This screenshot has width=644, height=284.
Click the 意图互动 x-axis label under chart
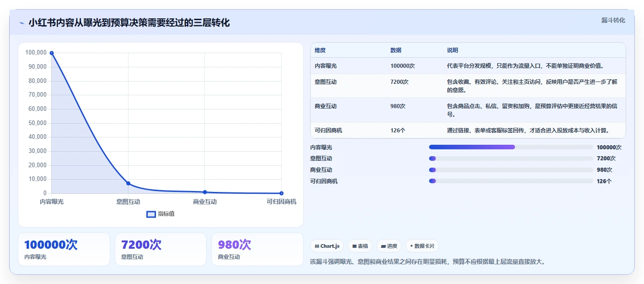coord(128,202)
